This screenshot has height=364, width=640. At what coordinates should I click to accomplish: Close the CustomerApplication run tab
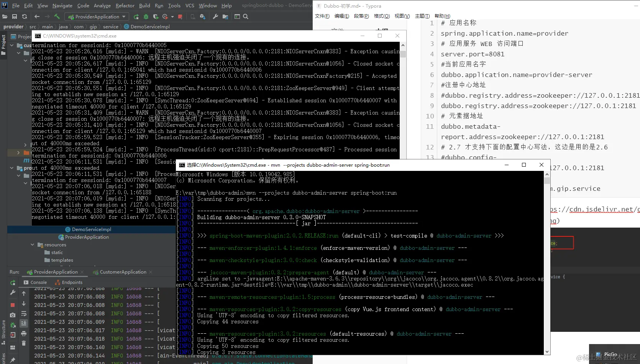point(151,272)
